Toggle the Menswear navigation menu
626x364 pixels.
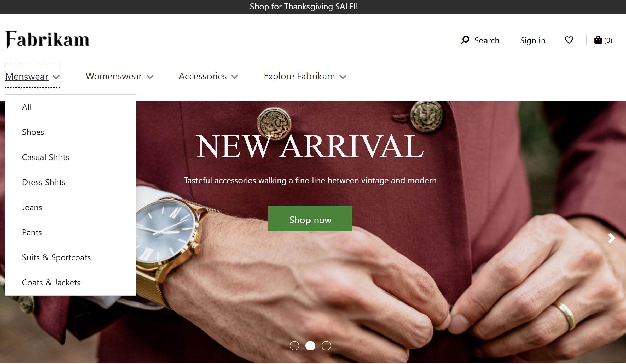click(32, 76)
